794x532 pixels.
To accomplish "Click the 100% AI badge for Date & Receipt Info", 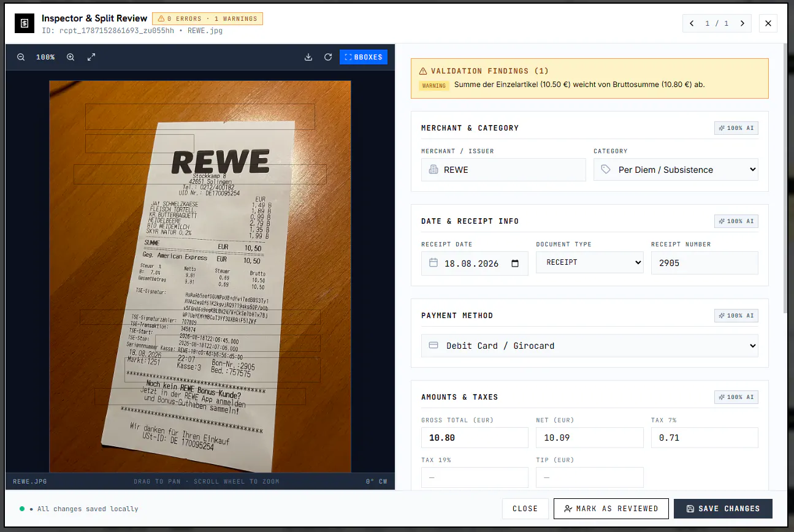I will click(x=736, y=221).
